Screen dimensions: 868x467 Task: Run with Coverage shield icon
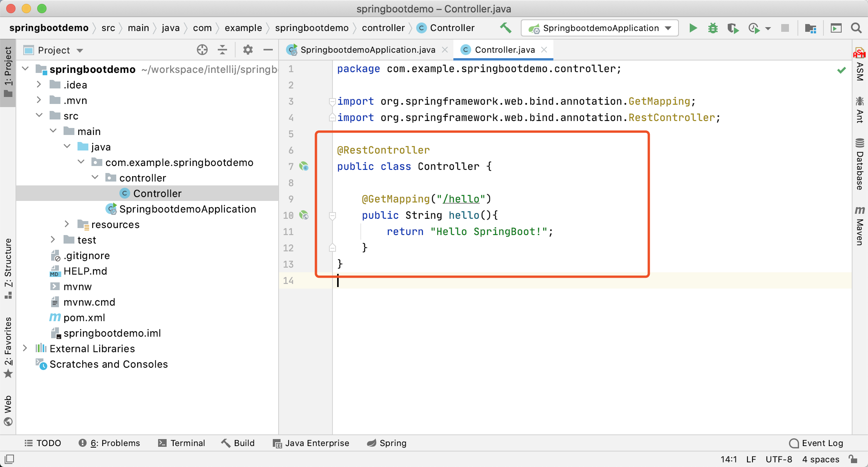(x=733, y=28)
